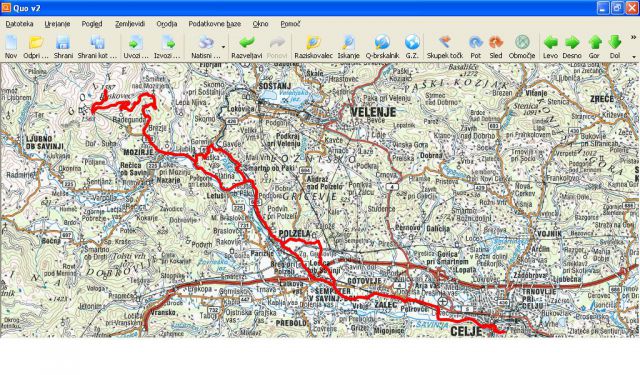Open the Raziskovalec explorer tool
Screen dimensions: 640x375
(x=313, y=42)
